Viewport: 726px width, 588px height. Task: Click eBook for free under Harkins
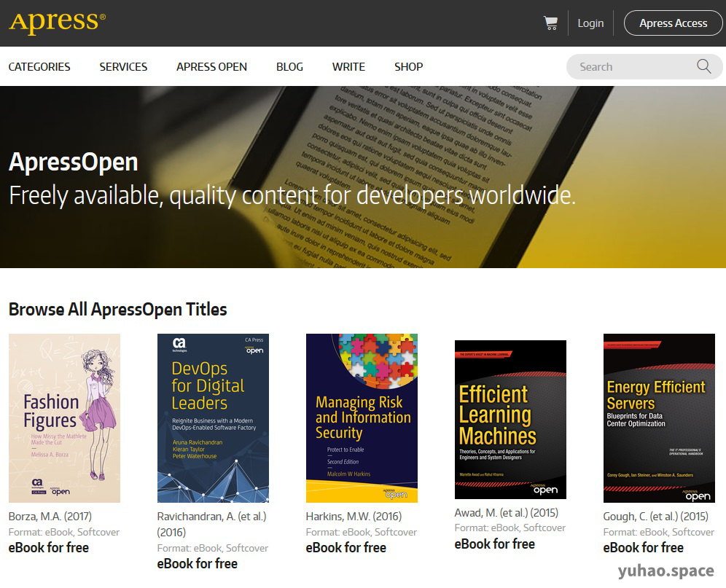(x=346, y=547)
